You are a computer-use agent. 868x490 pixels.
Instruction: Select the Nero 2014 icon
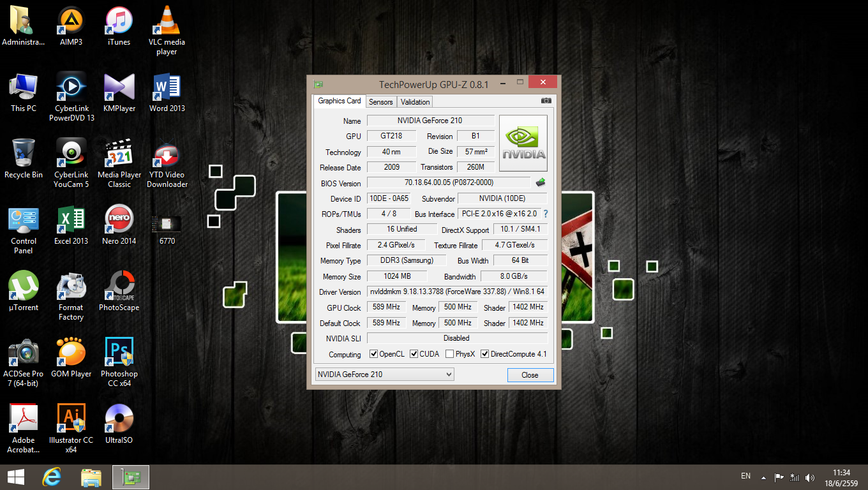click(119, 225)
